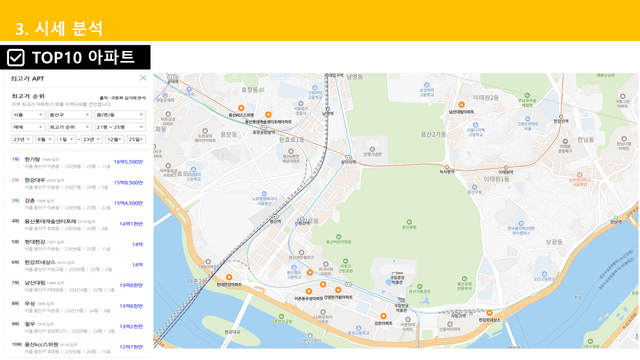Click the 녹사평역 station marker
640x360 pixels.
[447, 167]
